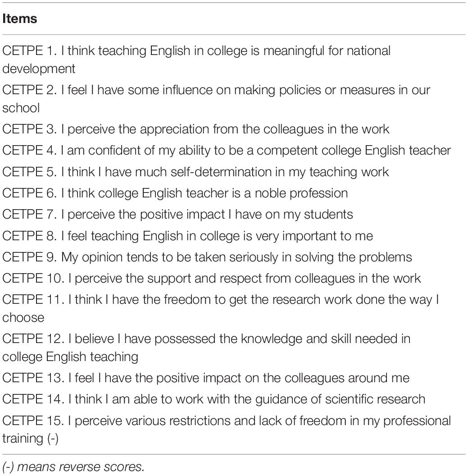Click the word choose under CETPE 11

click(x=23, y=318)
